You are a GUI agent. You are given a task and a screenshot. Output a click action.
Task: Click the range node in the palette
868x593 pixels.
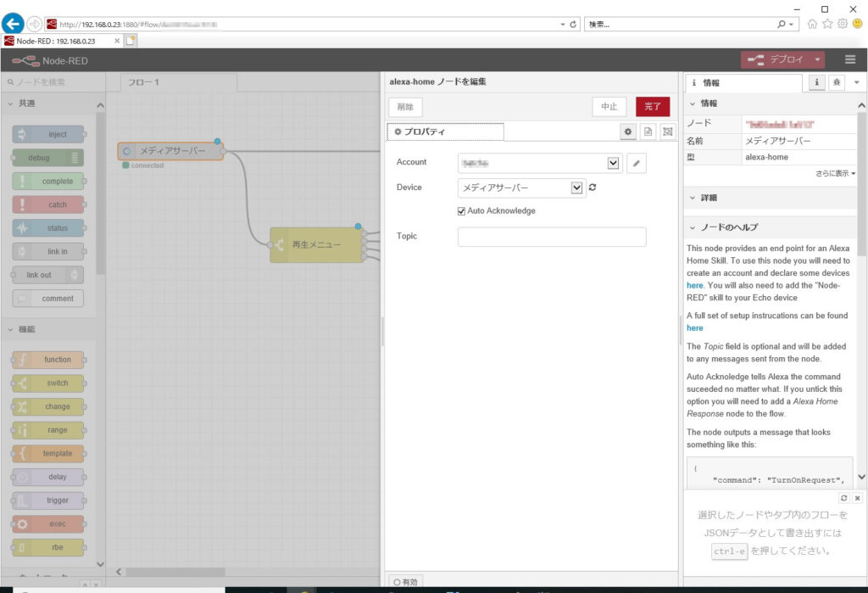pyautogui.click(x=48, y=430)
